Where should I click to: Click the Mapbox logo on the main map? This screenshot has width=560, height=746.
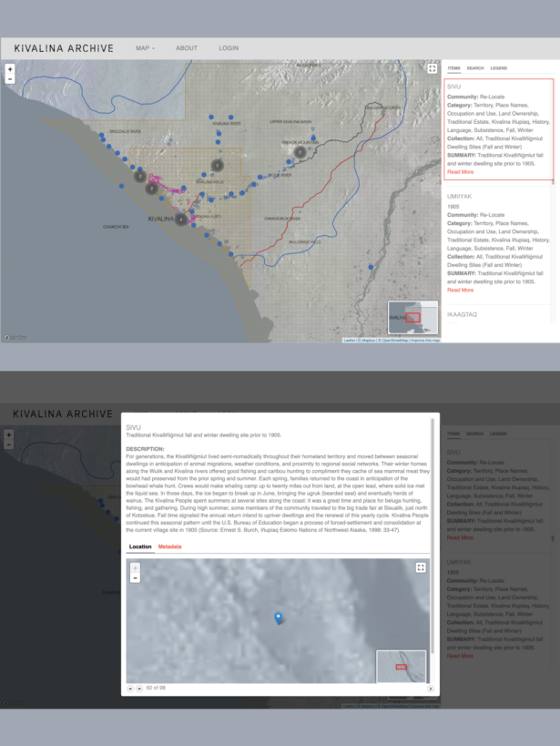click(15, 337)
